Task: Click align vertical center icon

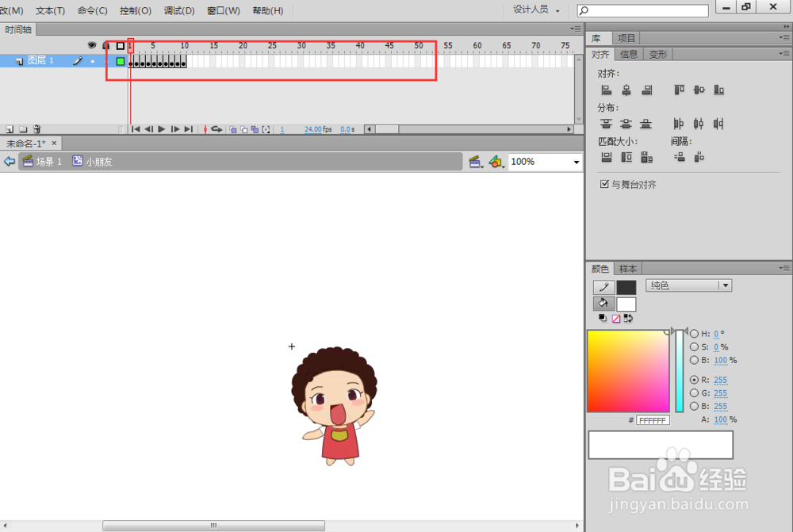Action: (x=699, y=90)
